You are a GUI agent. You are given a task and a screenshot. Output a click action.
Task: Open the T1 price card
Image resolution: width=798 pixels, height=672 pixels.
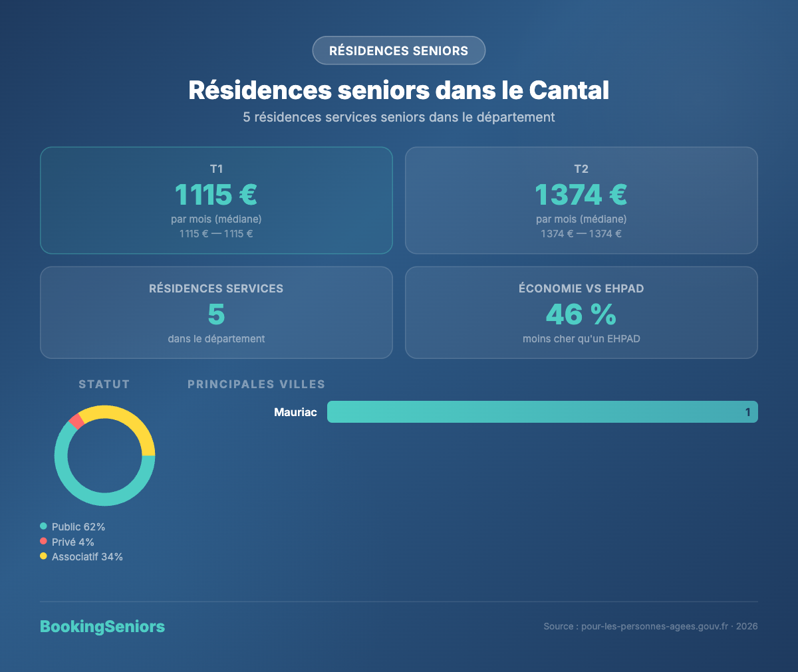[216, 199]
